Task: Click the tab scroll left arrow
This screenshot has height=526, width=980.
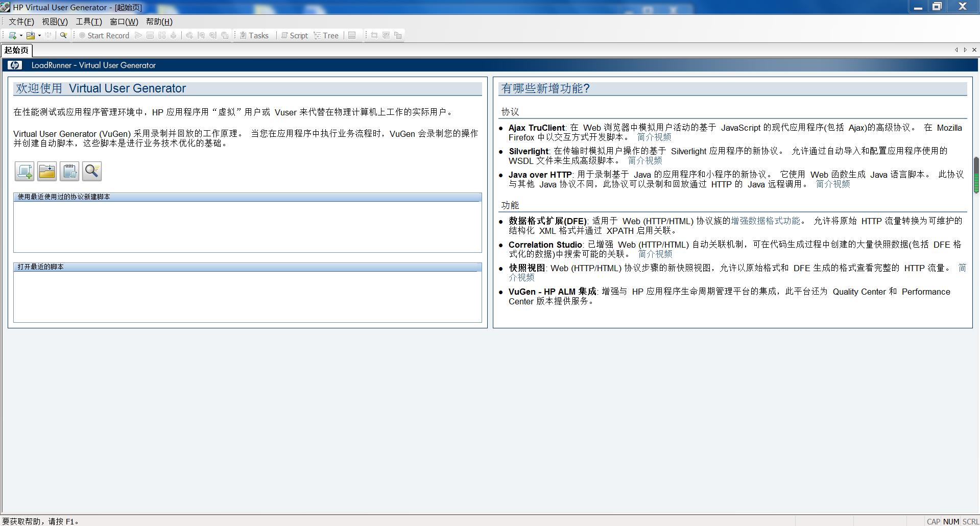Action: click(957, 50)
